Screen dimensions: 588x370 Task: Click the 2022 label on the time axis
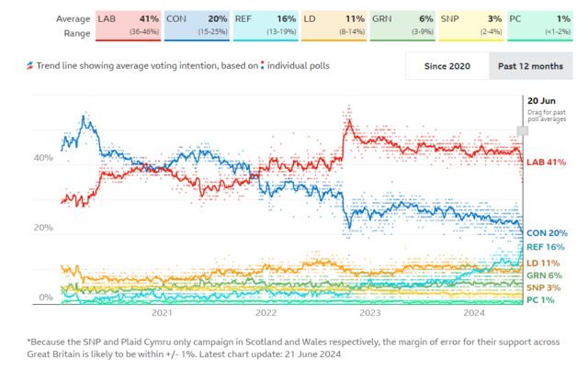(266, 313)
